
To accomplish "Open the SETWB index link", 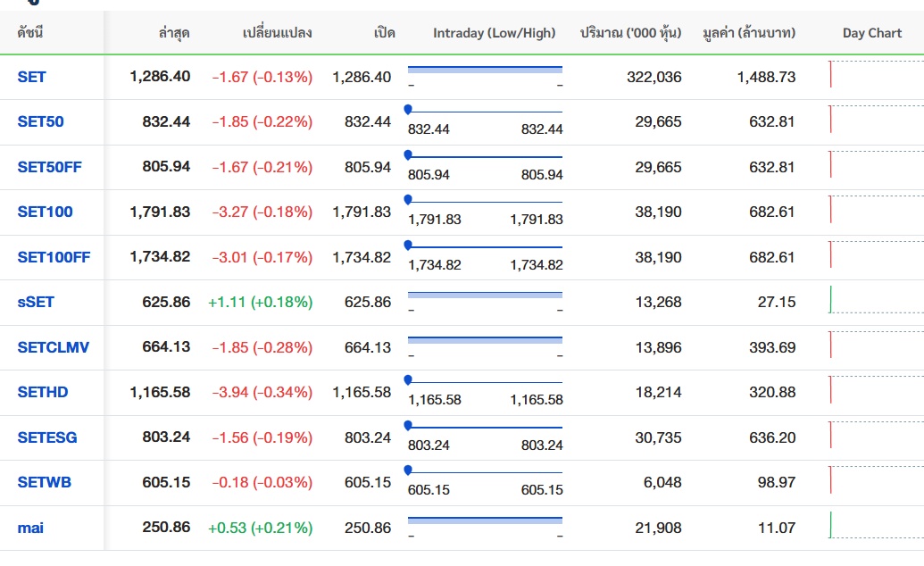I will (x=44, y=482).
